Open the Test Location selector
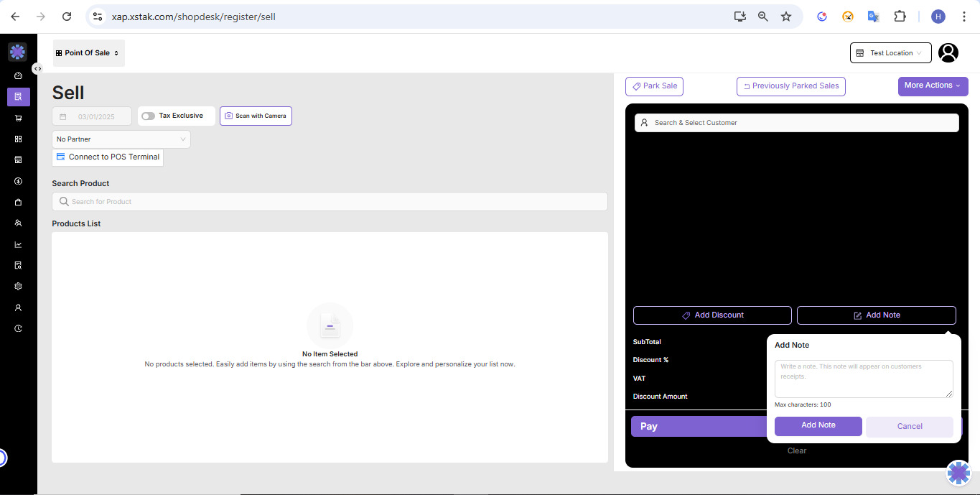Image resolution: width=980 pixels, height=495 pixels. point(890,53)
